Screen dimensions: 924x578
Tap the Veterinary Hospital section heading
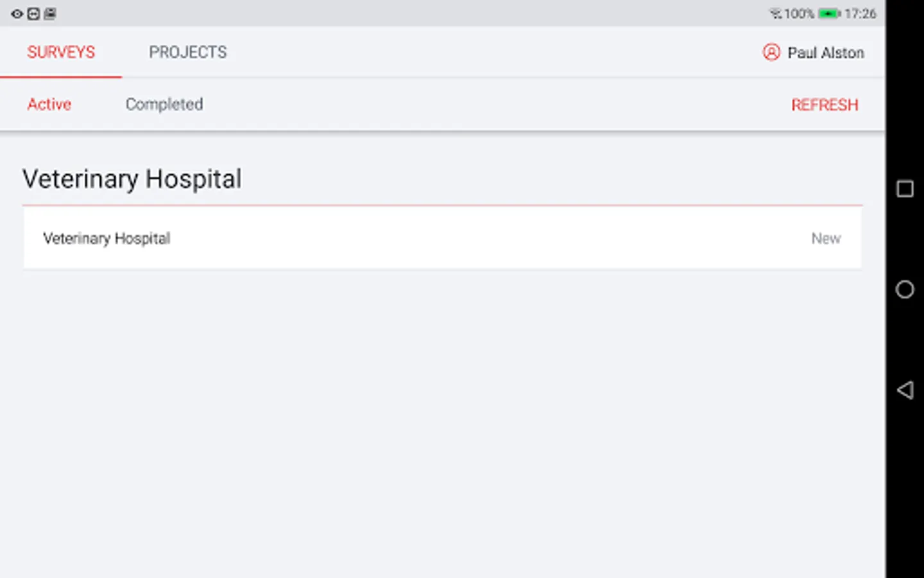132,179
